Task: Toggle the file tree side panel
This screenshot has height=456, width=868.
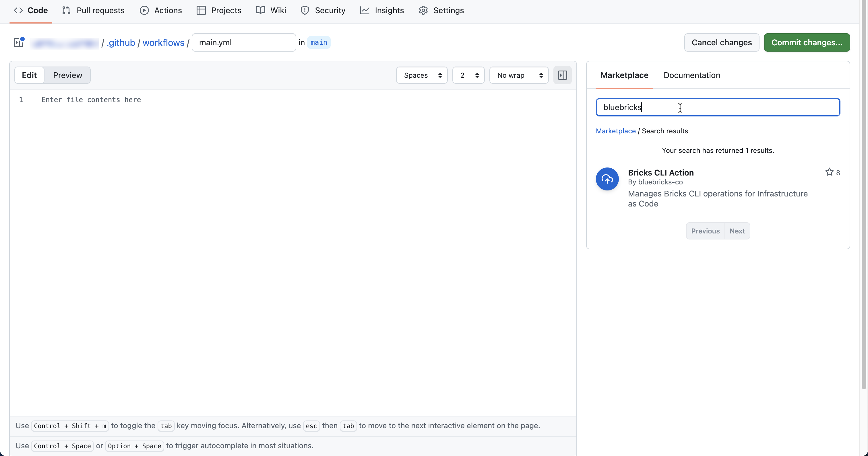Action: pos(19,42)
